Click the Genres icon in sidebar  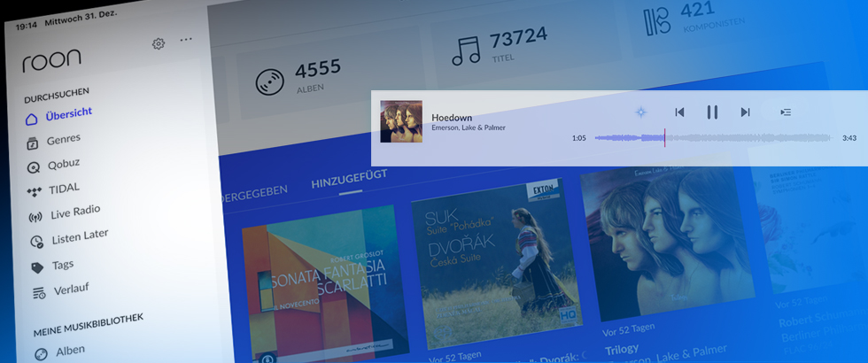tap(33, 143)
